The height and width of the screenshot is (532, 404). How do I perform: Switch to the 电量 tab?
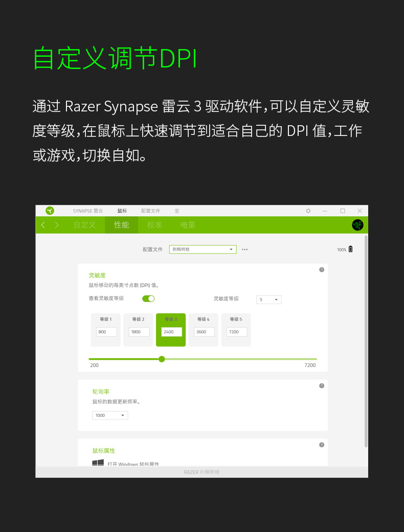(x=188, y=225)
